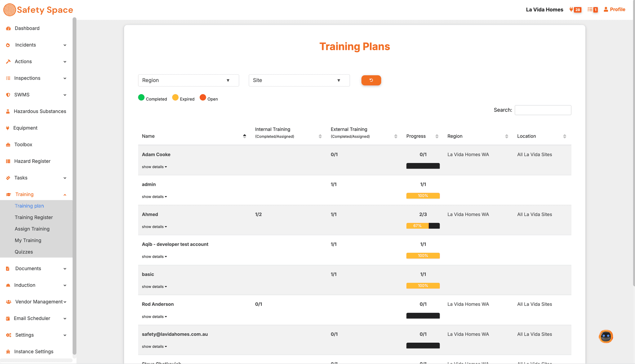This screenshot has width=635, height=364.
Task: Sort by Region column arrows
Action: 507,136
